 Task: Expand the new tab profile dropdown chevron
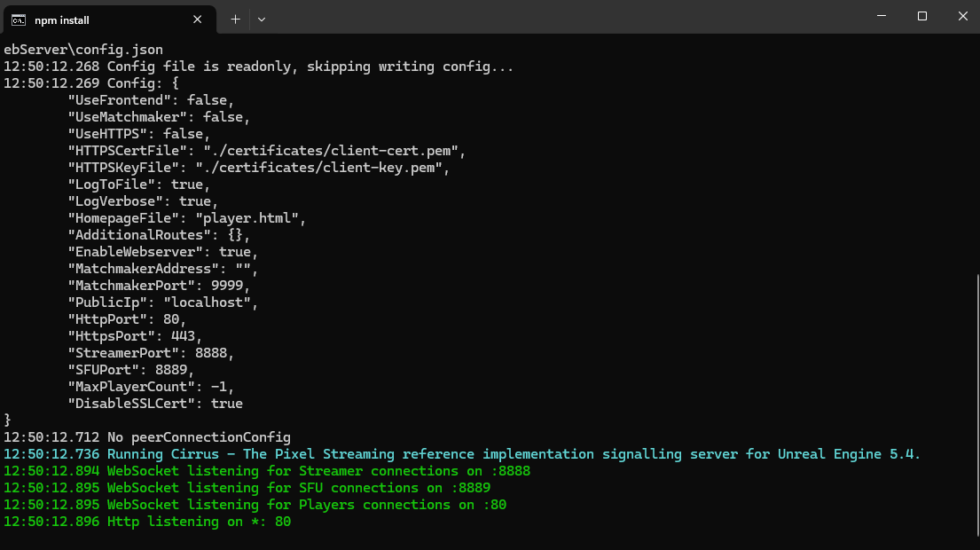[x=262, y=19]
